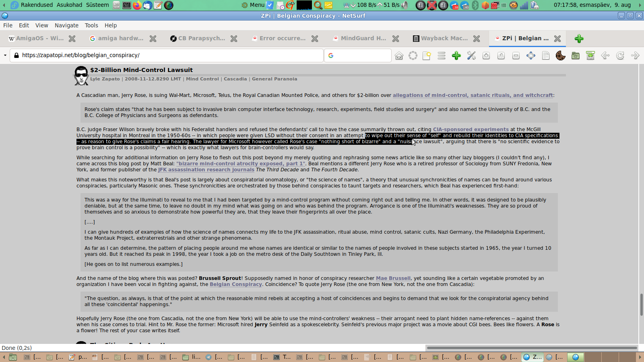The width and height of the screenshot is (644, 362).
Task: Open the Asukohad places menu
Action: pos(69,5)
